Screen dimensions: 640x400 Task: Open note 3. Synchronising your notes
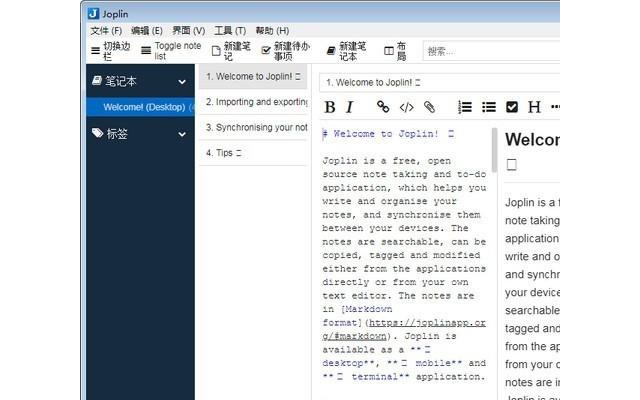tap(253, 127)
